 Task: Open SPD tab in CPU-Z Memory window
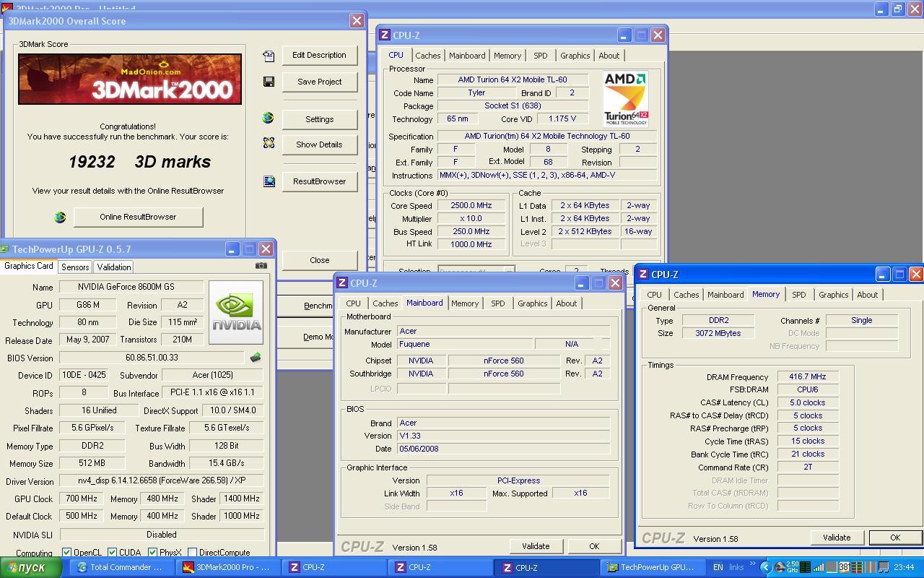tap(798, 295)
